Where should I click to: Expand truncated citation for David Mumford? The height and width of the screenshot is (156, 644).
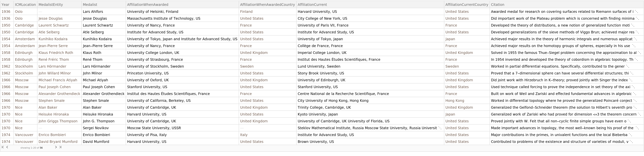point(631,142)
